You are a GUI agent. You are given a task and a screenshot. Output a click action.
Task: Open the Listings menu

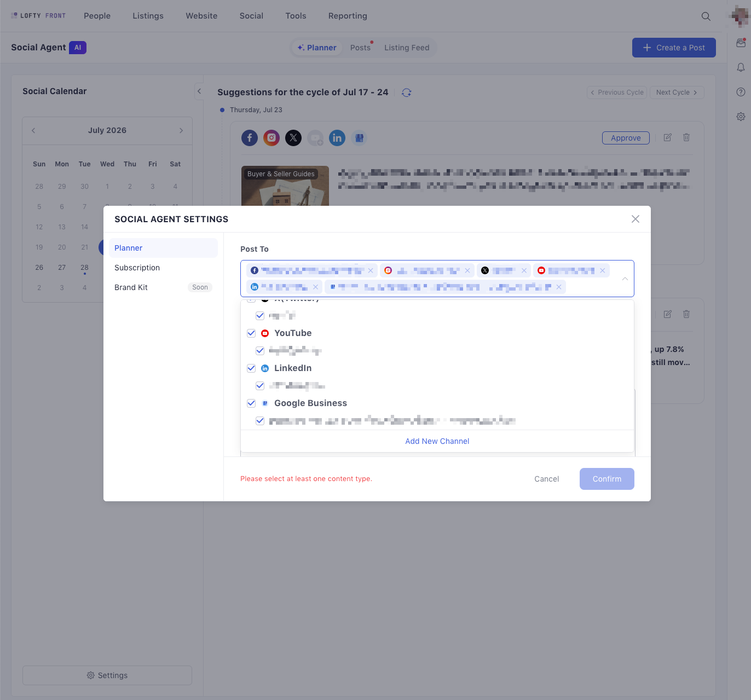click(148, 16)
